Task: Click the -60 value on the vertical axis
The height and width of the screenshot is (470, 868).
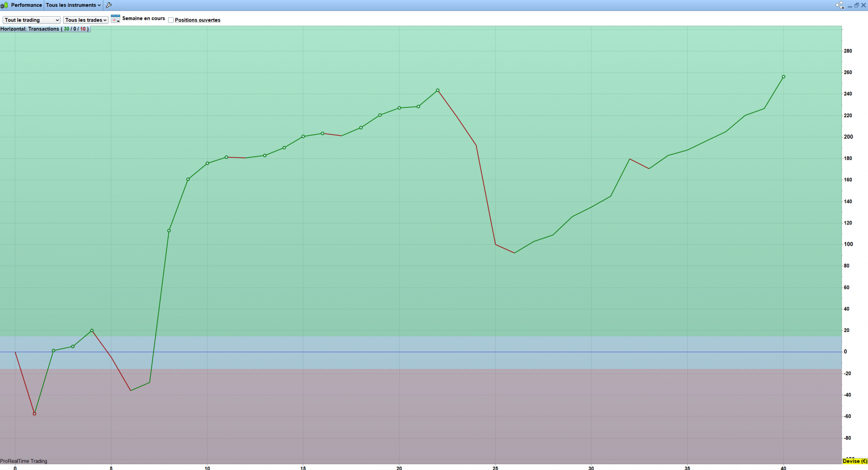Action: click(x=847, y=416)
